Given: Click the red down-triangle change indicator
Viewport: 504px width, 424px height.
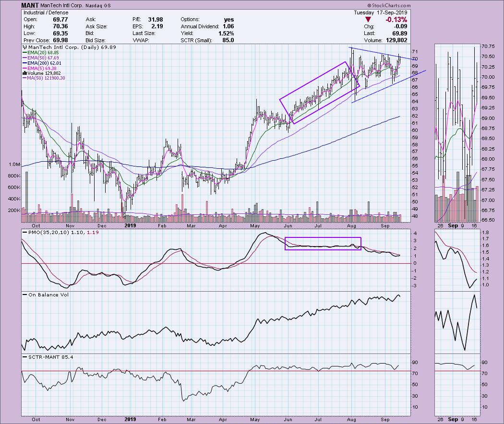Looking at the screenshot, I should (x=368, y=20).
